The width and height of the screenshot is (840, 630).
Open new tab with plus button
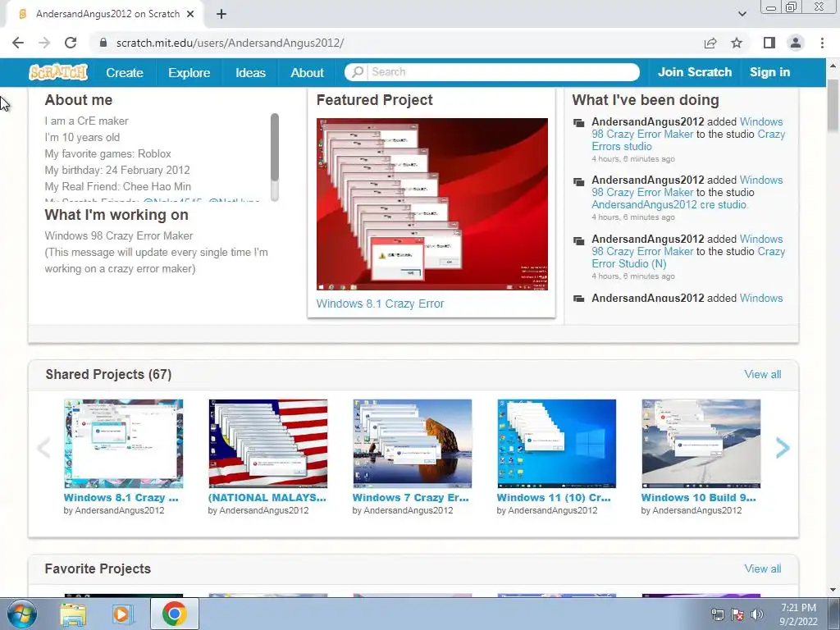coord(221,14)
